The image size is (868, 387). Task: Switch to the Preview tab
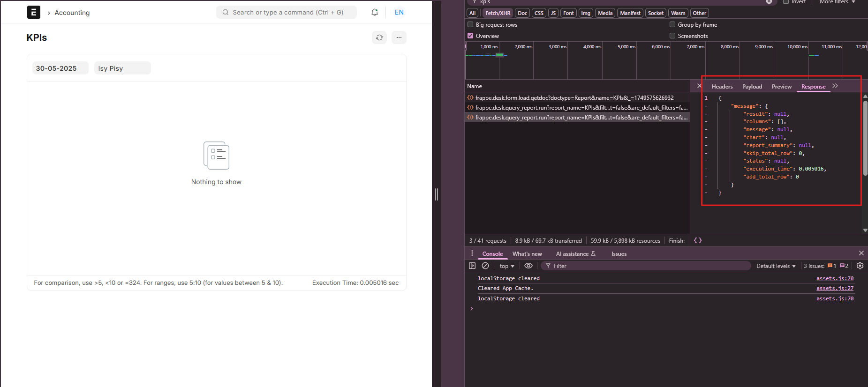coord(782,87)
